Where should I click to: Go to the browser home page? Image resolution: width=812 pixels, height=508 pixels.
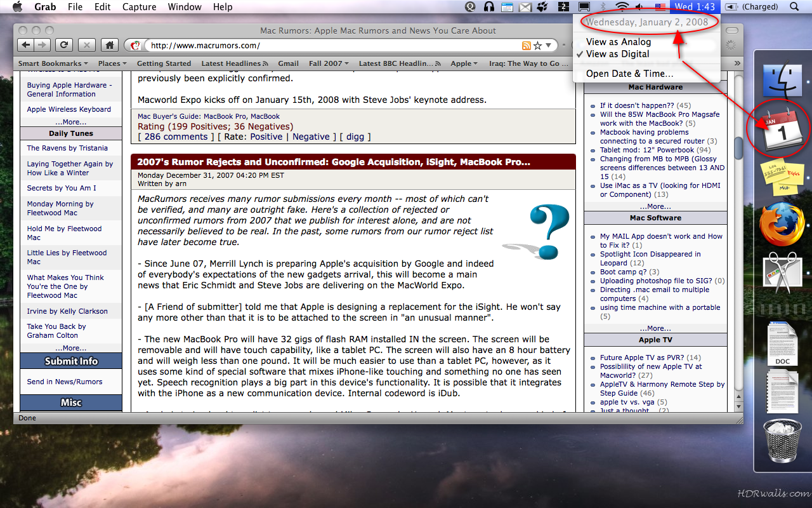110,45
